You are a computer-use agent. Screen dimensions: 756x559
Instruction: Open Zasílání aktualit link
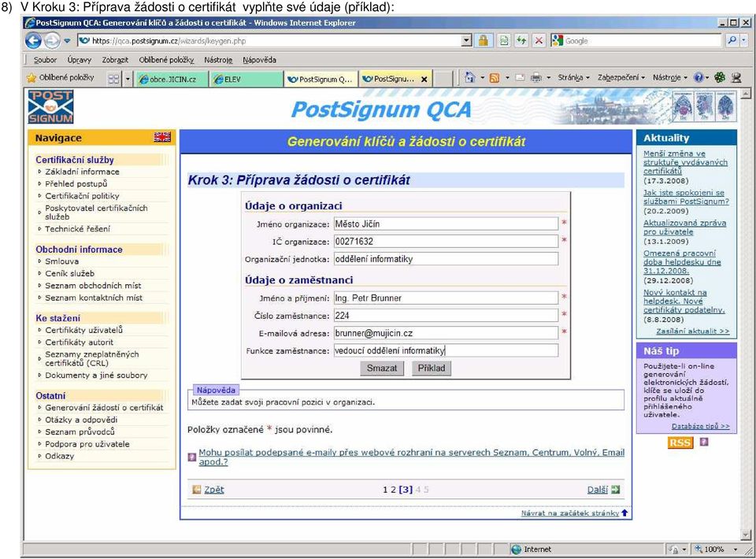692,331
